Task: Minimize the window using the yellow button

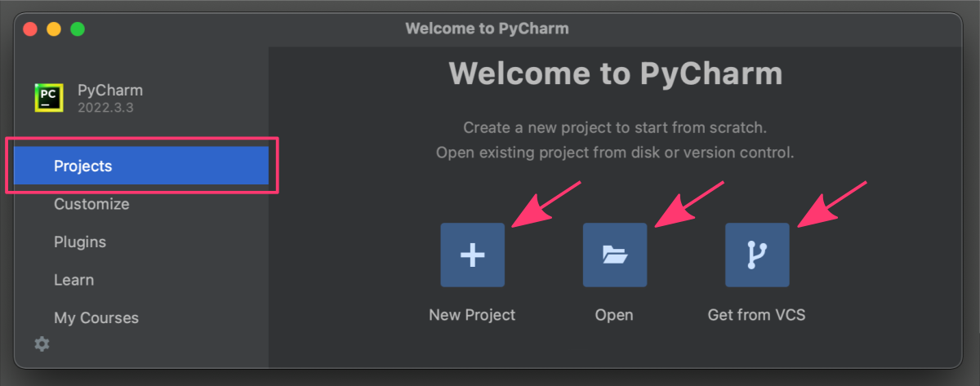Action: (x=54, y=29)
